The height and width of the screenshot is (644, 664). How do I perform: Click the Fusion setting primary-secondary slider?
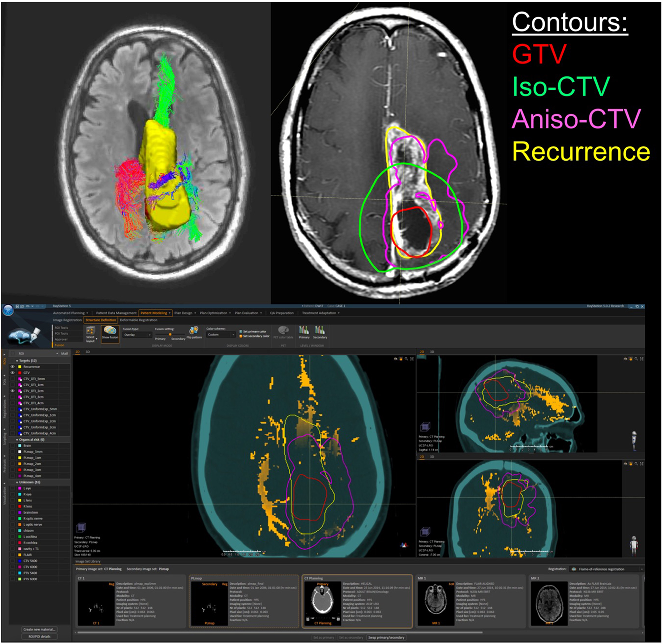tap(170, 334)
